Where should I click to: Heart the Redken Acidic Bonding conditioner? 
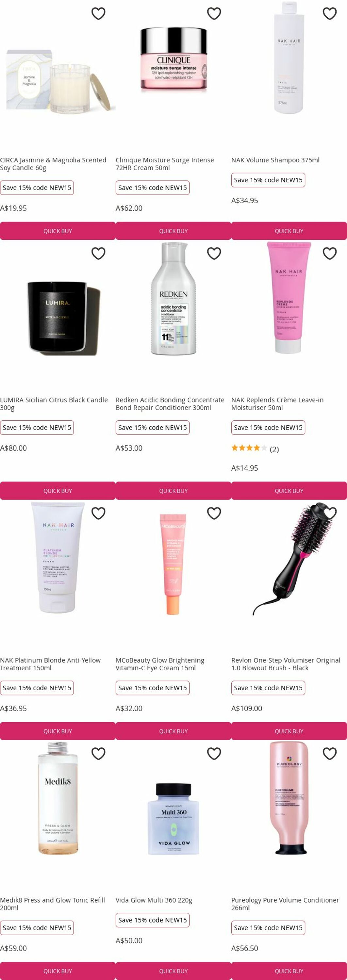[x=214, y=253]
